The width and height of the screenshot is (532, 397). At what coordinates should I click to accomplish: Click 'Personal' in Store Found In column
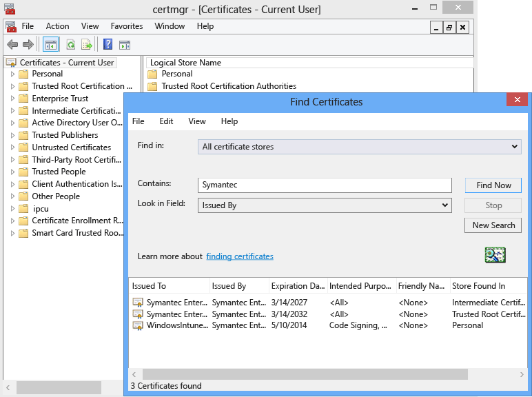467,325
